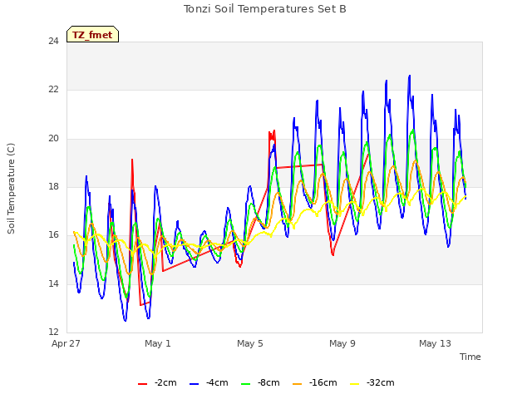Click the 14 y-axis tick label
The image size is (532, 399).
tap(53, 283)
